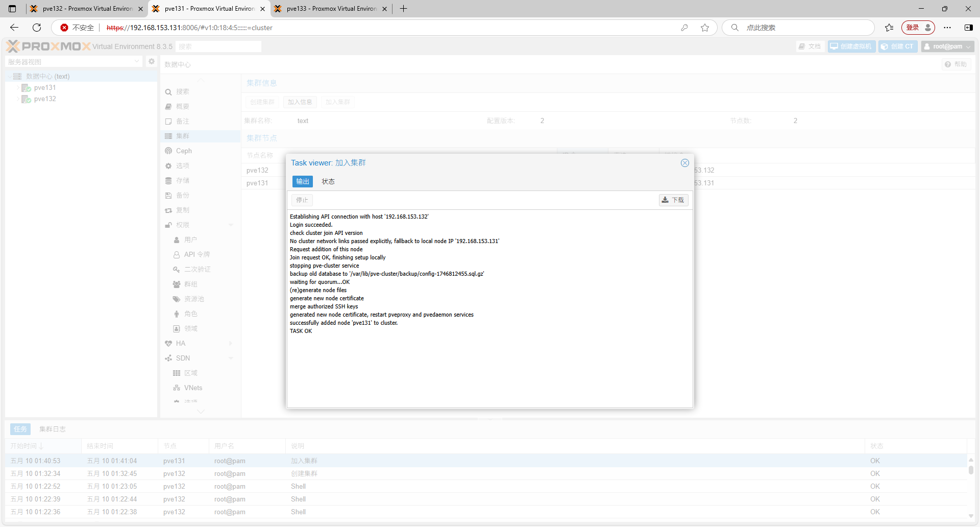Click the 存储 storage icon in the sidebar
The height and width of the screenshot is (527, 980).
168,181
